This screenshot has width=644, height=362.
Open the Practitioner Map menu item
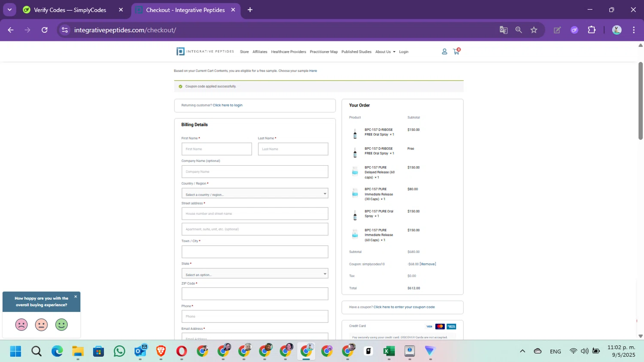[324, 52]
